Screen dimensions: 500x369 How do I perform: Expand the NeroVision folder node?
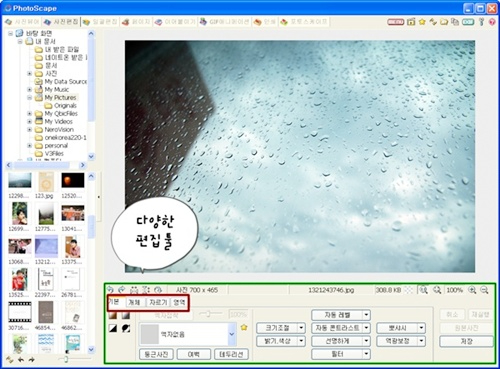point(29,130)
